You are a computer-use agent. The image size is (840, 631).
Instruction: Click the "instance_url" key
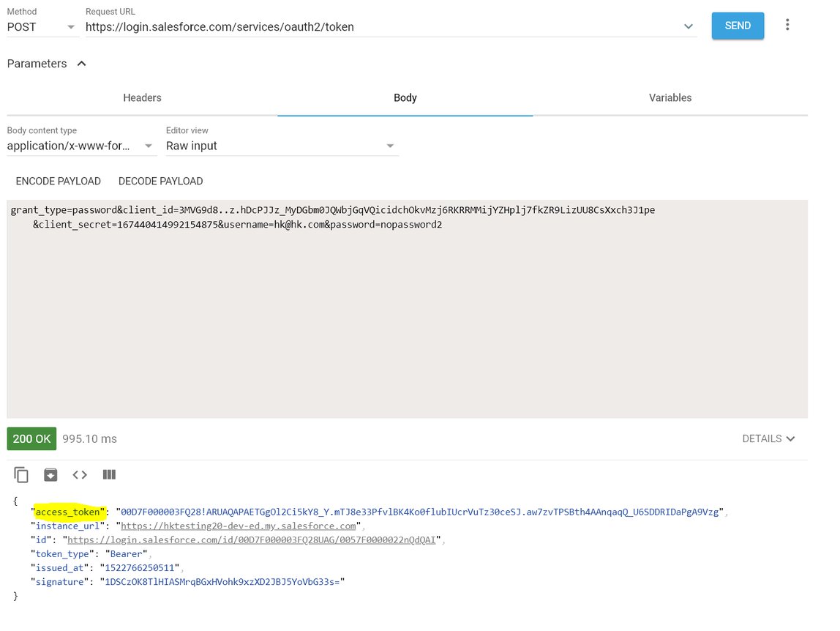click(67, 526)
